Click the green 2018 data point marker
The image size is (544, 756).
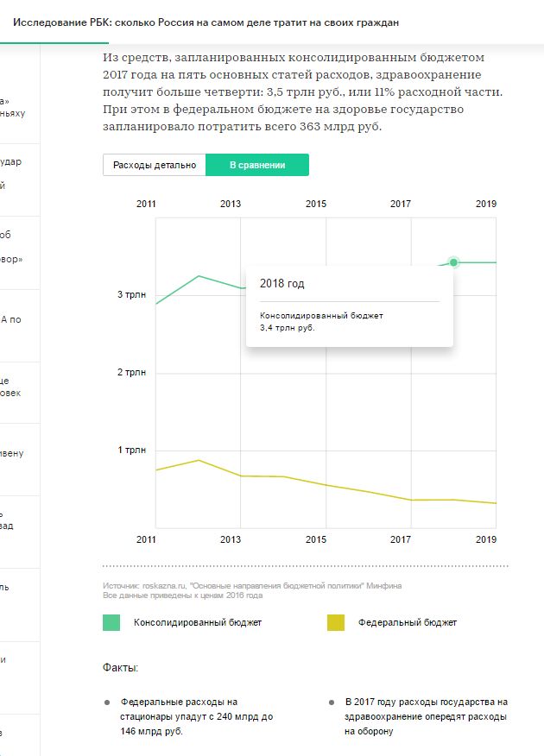453,262
